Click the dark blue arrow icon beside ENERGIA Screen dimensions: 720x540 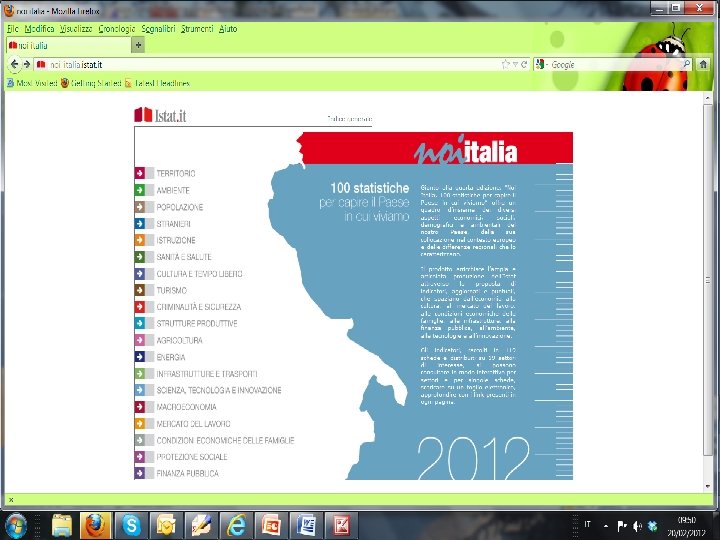point(140,357)
